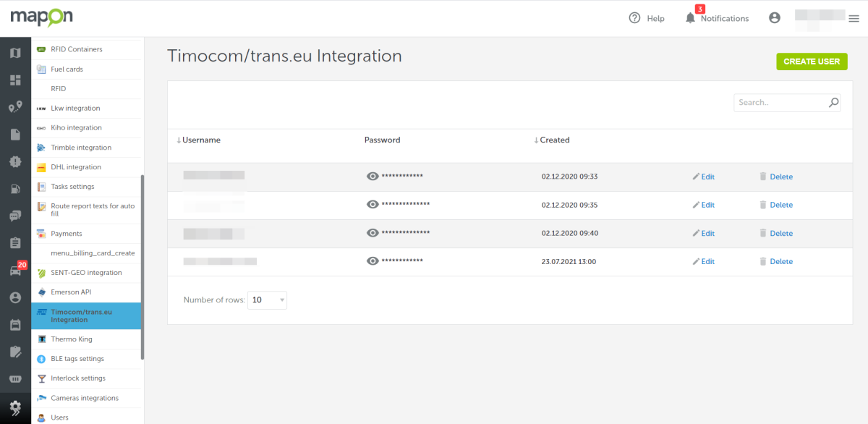Show password for 02.12.2020 09:35 user

point(373,205)
